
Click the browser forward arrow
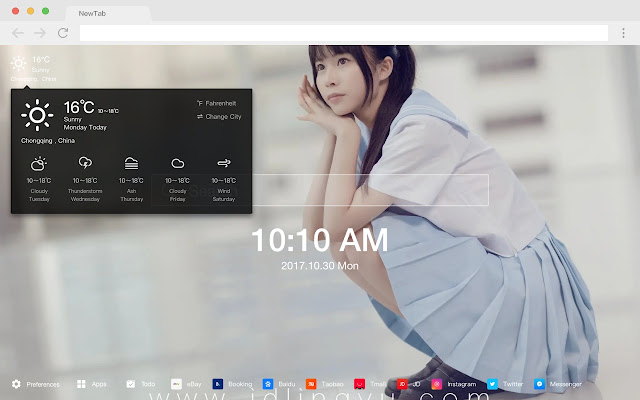click(x=40, y=33)
